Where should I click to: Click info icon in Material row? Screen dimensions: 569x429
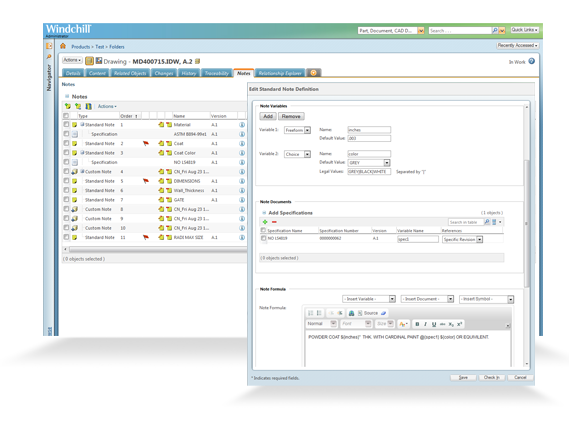[x=242, y=125]
